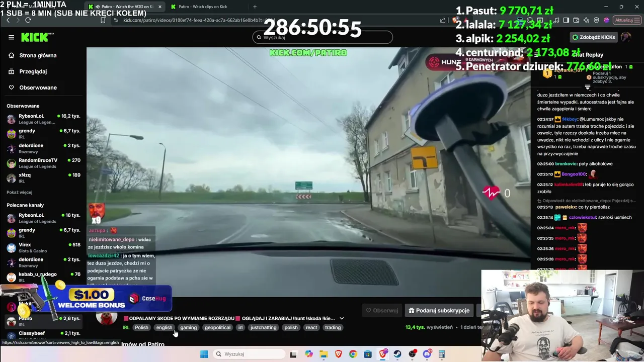This screenshot has height=362, width=644.
Task: Click the czlowiekstul username in chat
Action: pyautogui.click(x=582, y=218)
